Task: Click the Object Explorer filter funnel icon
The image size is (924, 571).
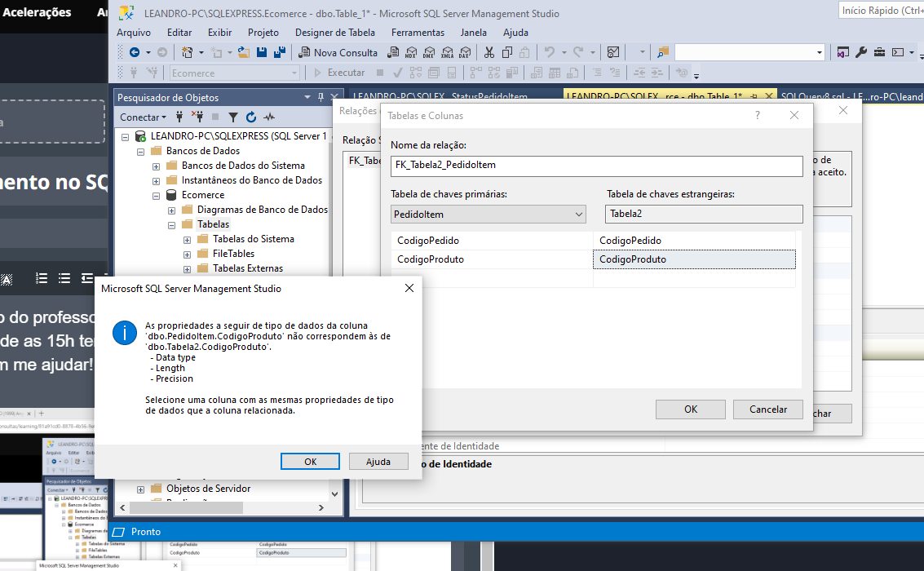Action: pos(233,117)
